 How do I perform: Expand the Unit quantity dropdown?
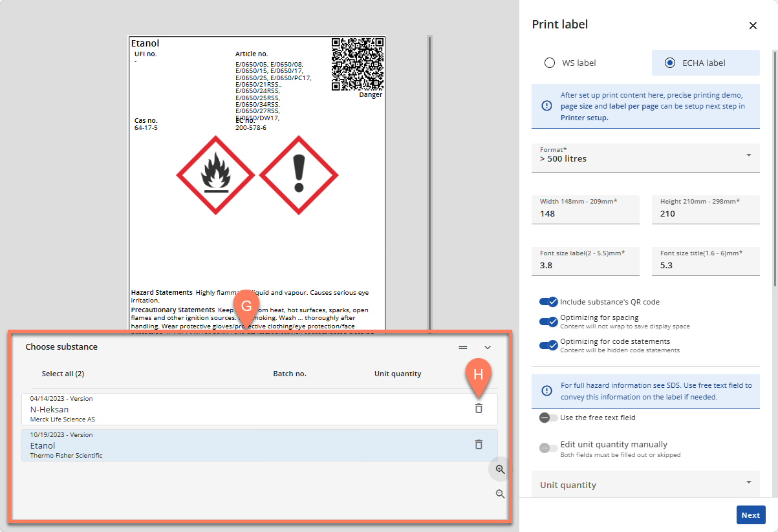point(645,484)
